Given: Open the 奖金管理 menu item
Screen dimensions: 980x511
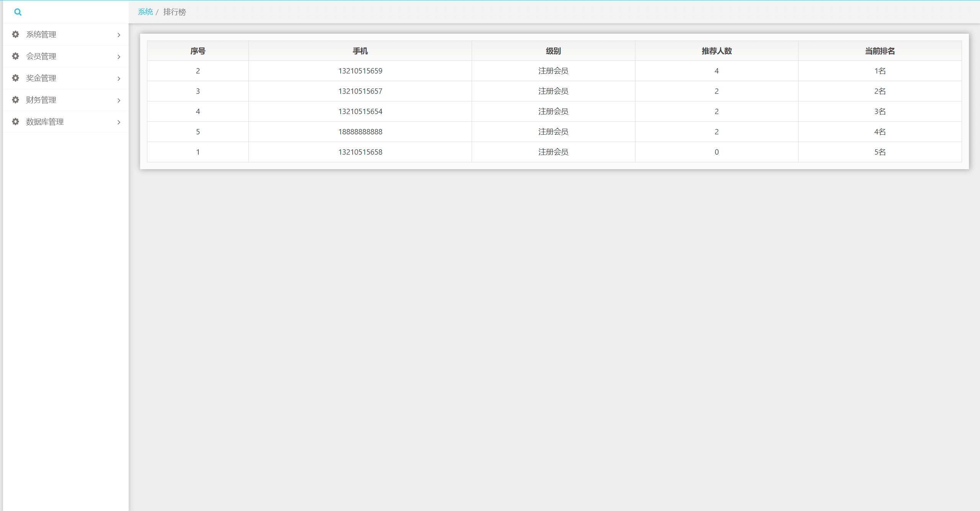Looking at the screenshot, I should pos(66,78).
